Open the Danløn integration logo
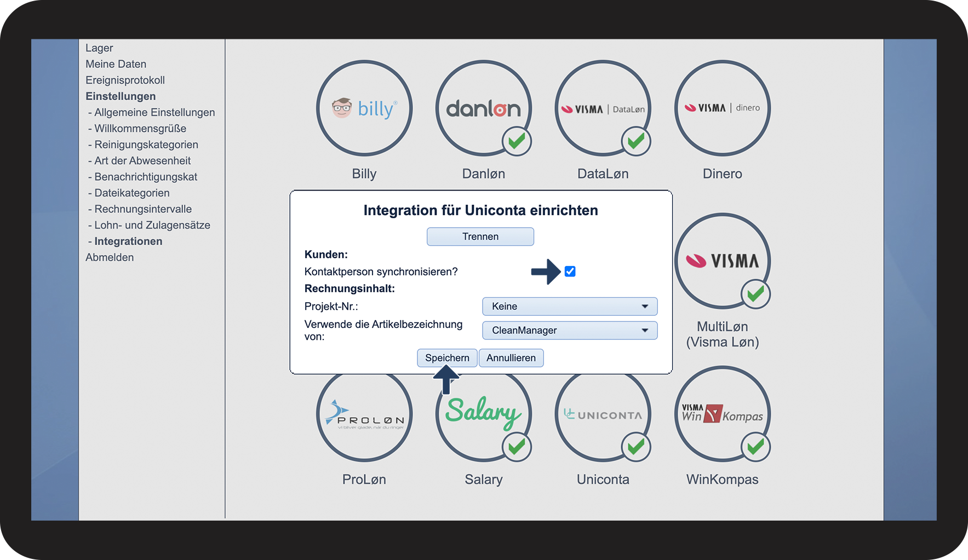Viewport: 968px width, 560px height. coord(484,108)
